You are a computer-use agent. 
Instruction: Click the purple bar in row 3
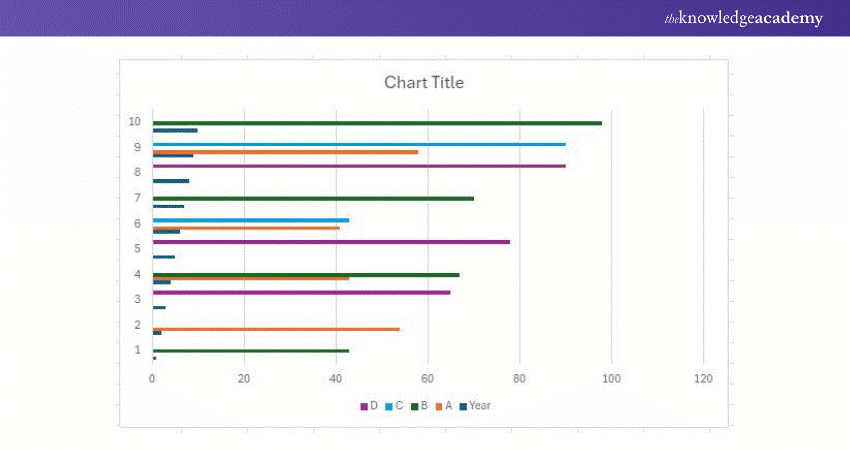300,292
